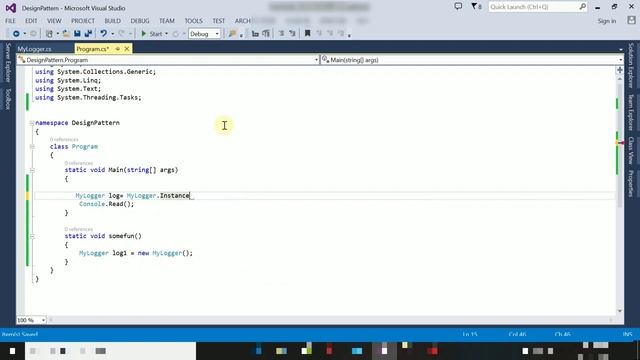The width and height of the screenshot is (640, 360).
Task: Open the DEBUG menu
Action: tap(140, 21)
